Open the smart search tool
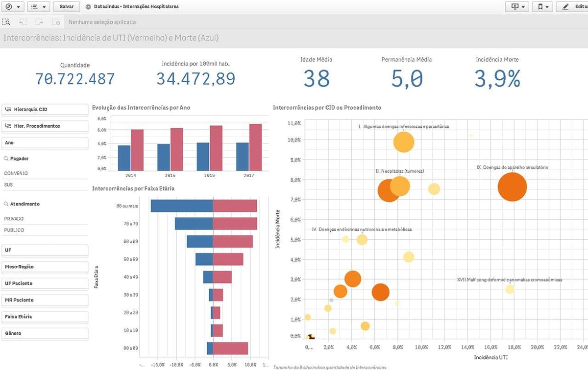The width and height of the screenshot is (588, 370). [6, 22]
